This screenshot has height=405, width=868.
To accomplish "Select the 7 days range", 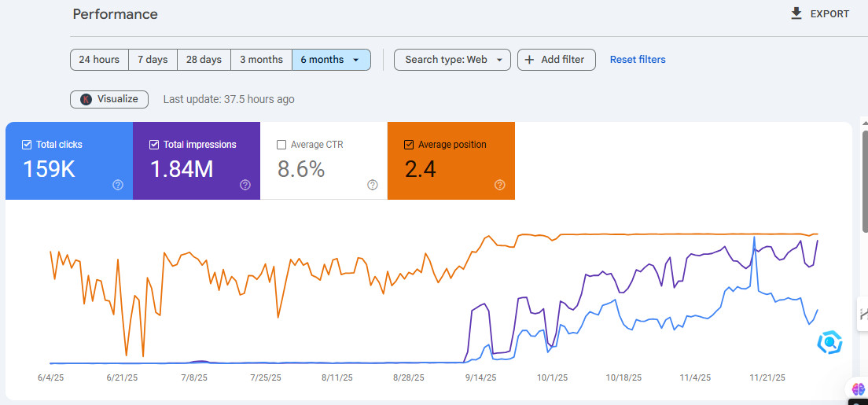I will (x=153, y=60).
